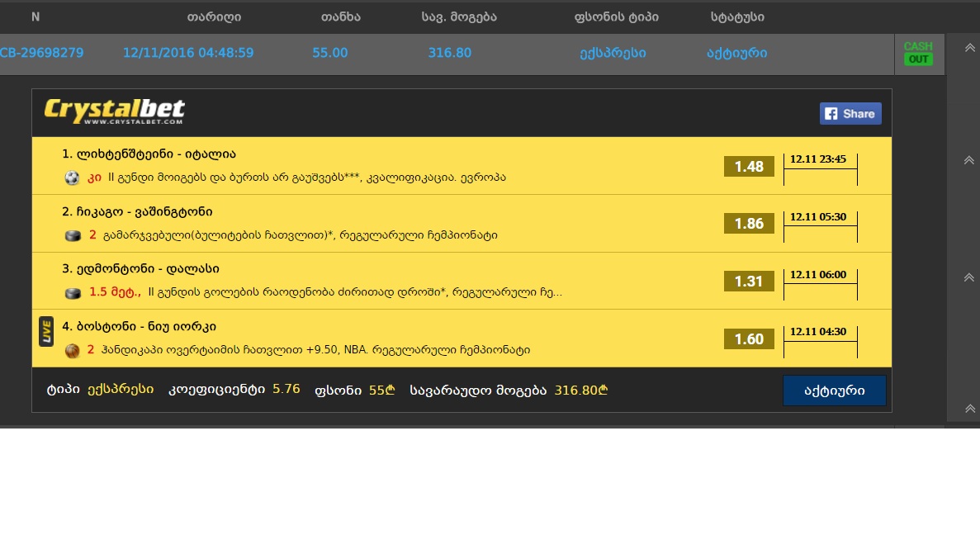The height and width of the screenshot is (535, 980).
Task: Click the odds 1.86 box
Action: coord(749,224)
